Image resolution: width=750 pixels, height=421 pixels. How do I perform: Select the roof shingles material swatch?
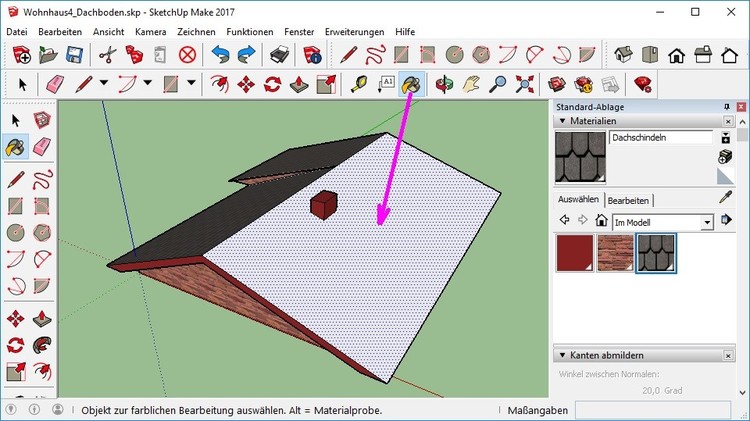(656, 253)
